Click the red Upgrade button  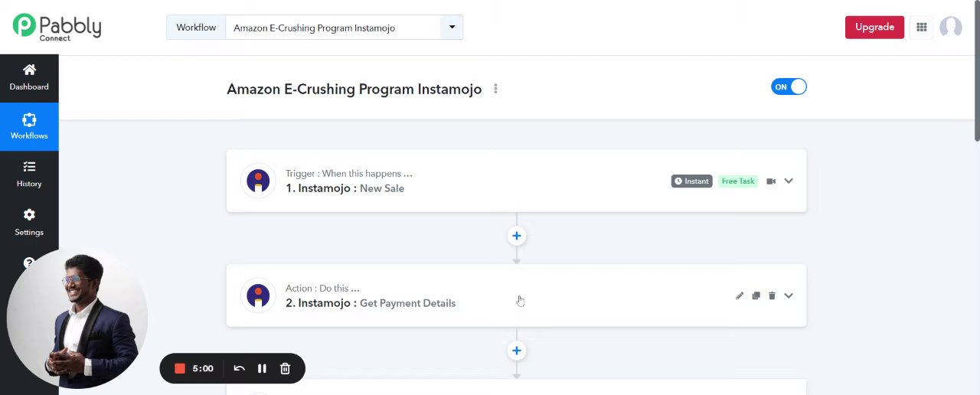coord(874,28)
